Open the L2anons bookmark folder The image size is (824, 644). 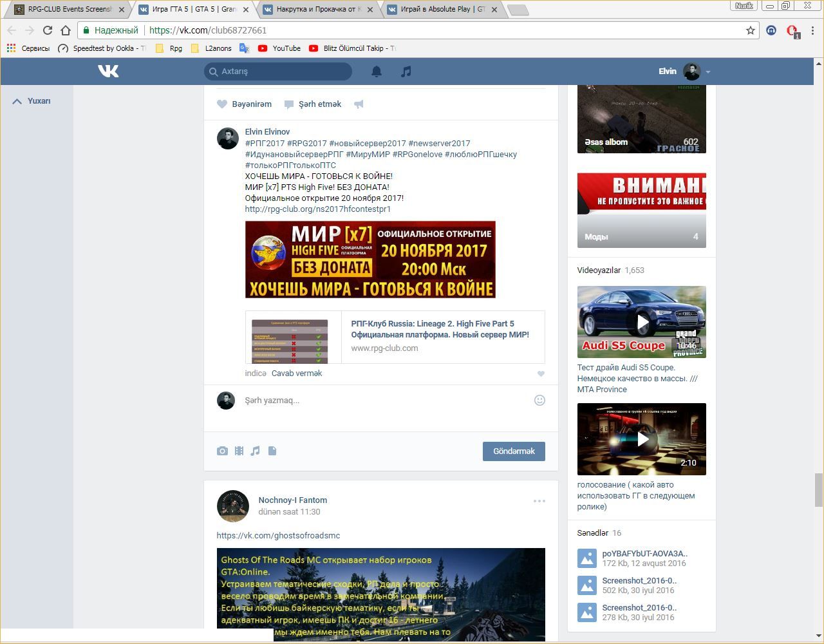point(211,48)
